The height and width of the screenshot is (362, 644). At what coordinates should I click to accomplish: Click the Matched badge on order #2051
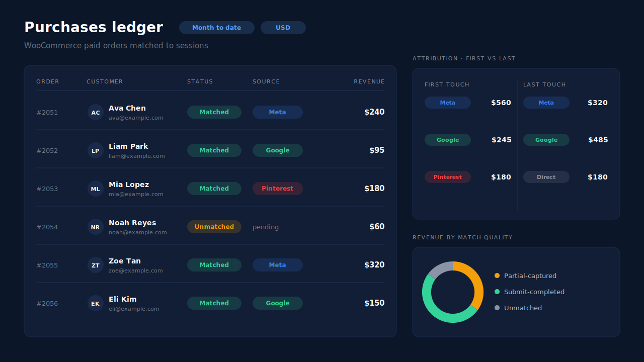214,112
